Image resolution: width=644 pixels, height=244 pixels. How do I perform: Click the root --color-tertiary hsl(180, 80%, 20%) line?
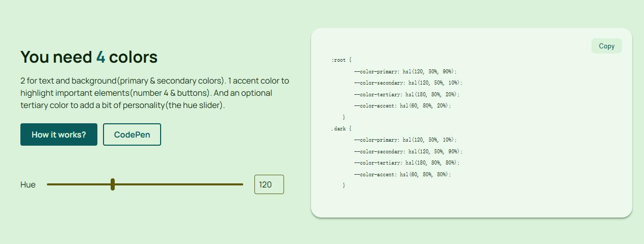coord(407,94)
